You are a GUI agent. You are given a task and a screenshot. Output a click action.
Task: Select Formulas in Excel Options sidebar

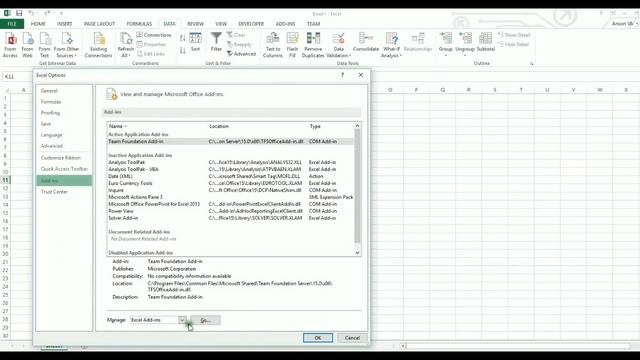click(64, 102)
